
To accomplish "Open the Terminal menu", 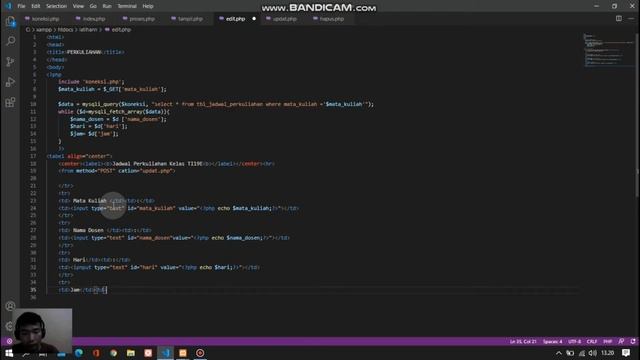I will point(127,6).
